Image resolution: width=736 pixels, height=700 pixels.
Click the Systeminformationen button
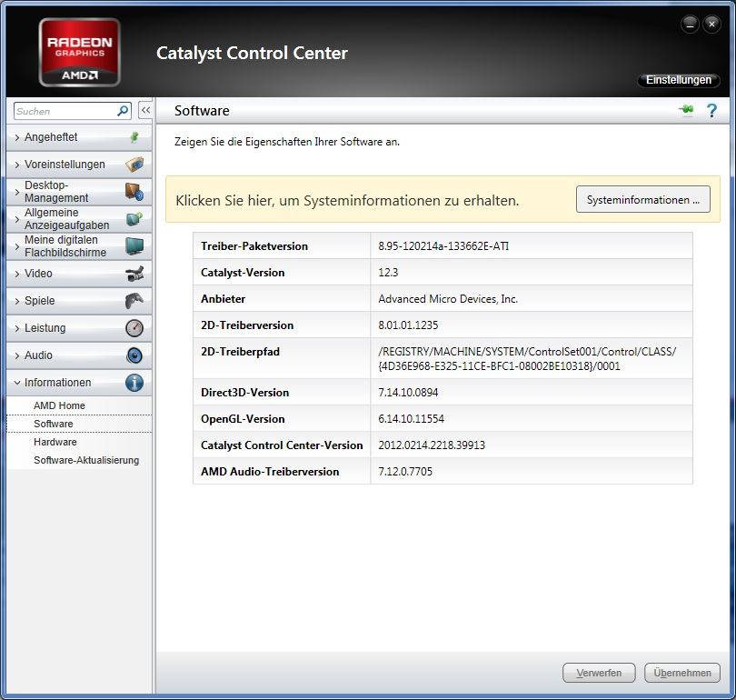[643, 199]
